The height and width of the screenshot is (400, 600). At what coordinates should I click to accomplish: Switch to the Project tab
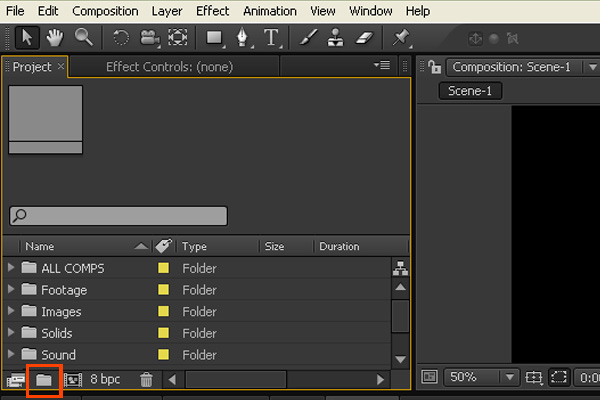(32, 67)
